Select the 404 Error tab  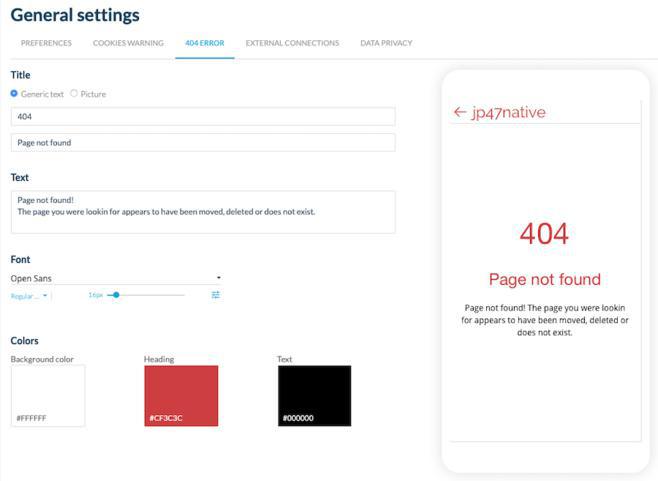pyautogui.click(x=204, y=43)
